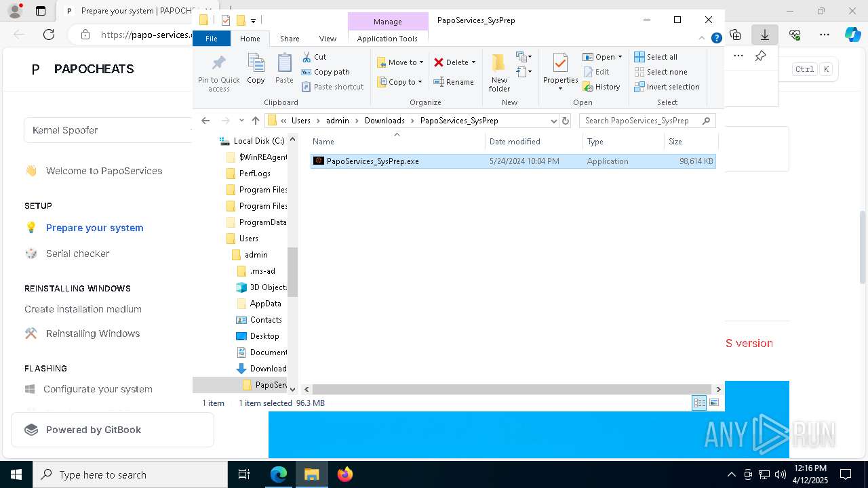The image size is (868, 488).
Task: Go up one folder level
Action: (x=256, y=121)
